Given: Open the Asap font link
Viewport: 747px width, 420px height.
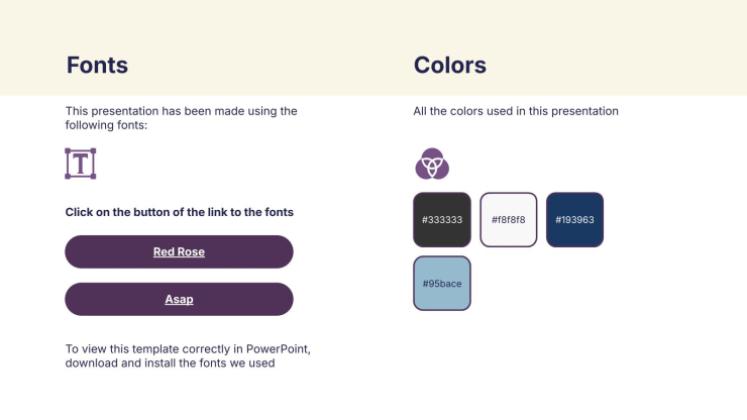Looking at the screenshot, I should [179, 299].
